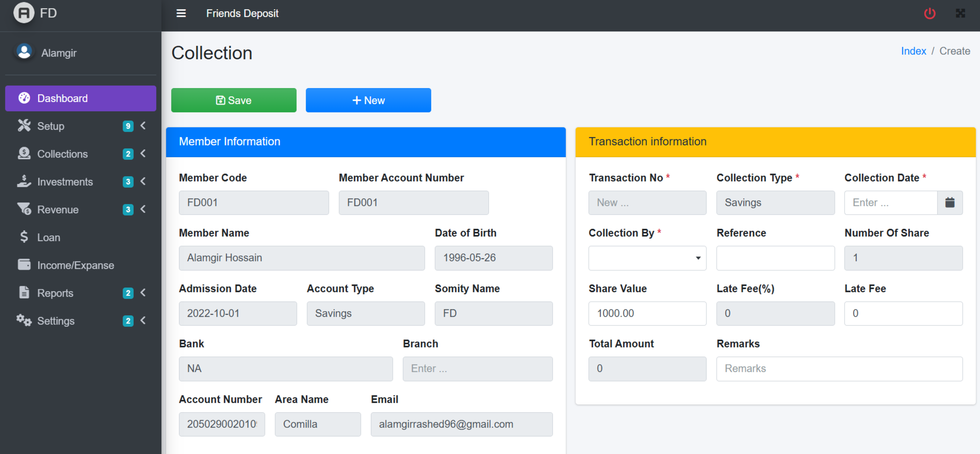Toggle fullscreen with the expand icon

click(960, 13)
